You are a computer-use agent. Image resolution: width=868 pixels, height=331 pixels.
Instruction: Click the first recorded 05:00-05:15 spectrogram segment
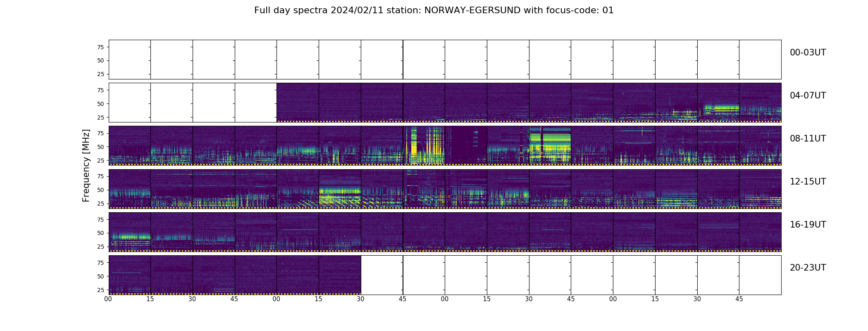coord(298,103)
